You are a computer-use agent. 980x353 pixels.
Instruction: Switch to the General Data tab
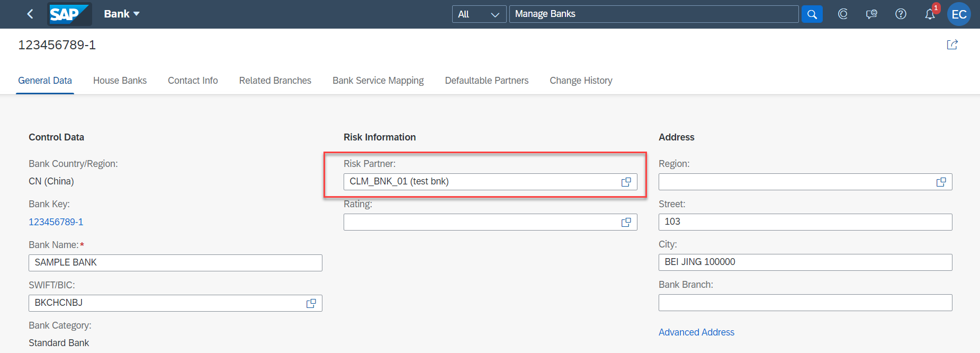click(45, 81)
